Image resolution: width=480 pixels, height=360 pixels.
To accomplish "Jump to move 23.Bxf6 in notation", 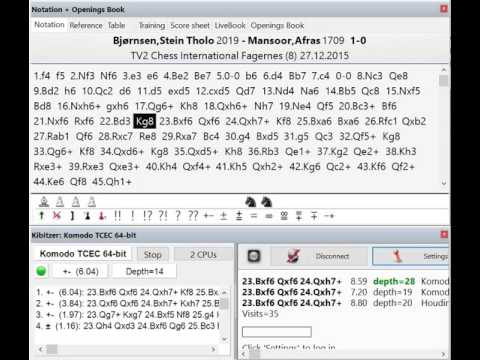I will coord(176,121).
